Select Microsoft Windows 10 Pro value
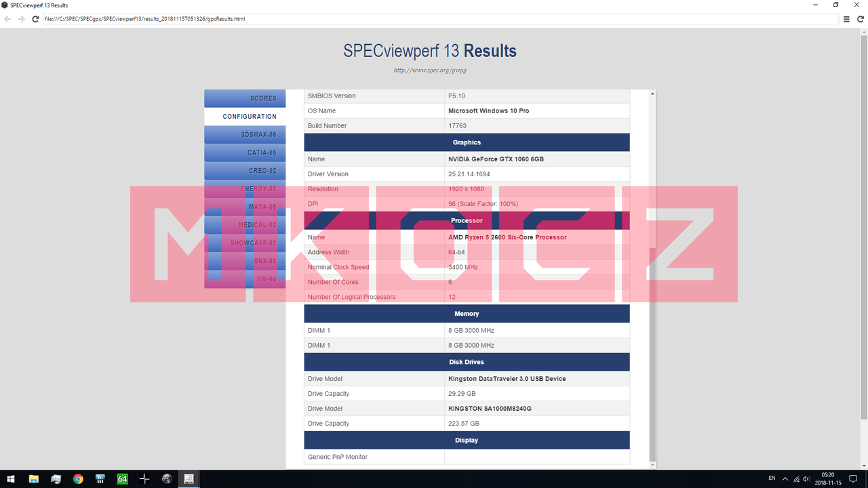Image resolution: width=868 pixels, height=488 pixels. point(488,110)
